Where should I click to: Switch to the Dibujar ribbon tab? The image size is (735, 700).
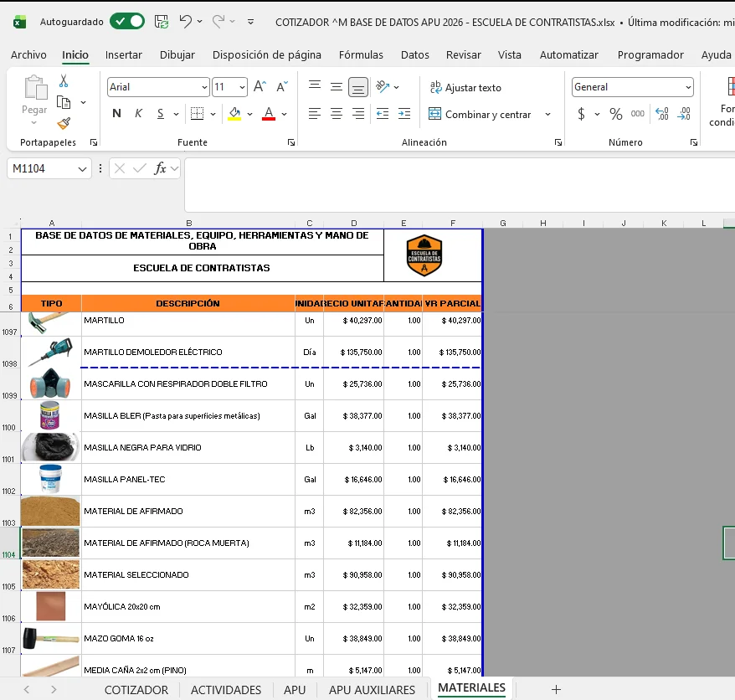click(x=177, y=55)
